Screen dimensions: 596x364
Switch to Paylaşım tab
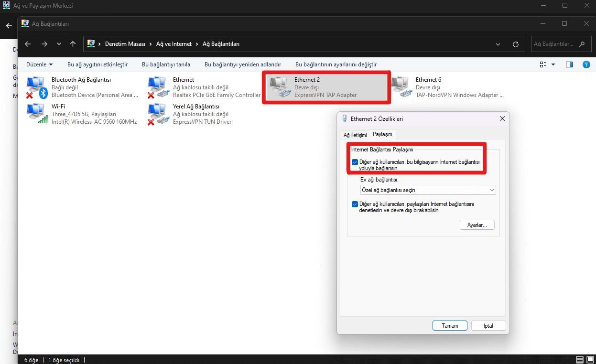(x=382, y=134)
